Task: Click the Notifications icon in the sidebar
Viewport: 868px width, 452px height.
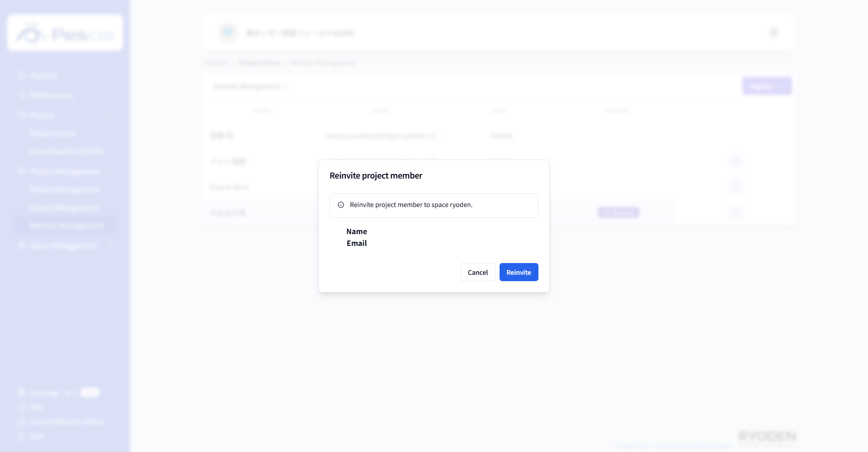Action: [21, 95]
